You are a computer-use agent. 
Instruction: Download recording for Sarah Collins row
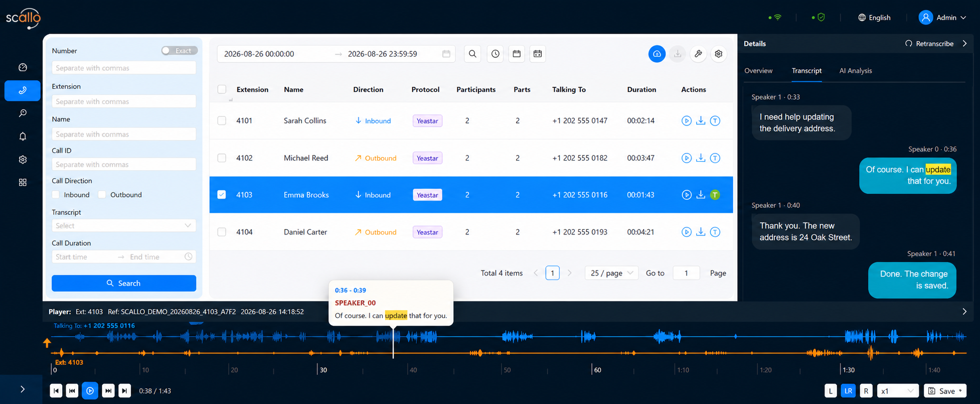(701, 120)
